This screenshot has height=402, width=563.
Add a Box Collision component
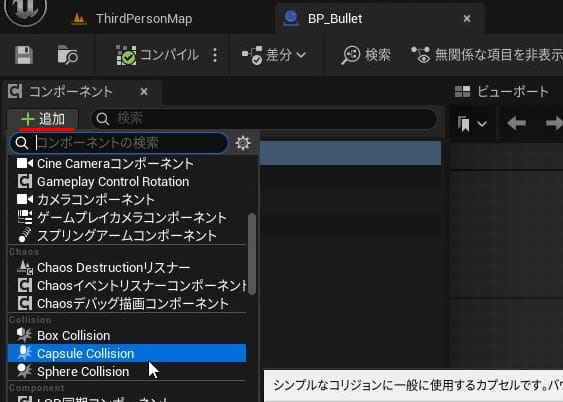[x=127, y=336]
